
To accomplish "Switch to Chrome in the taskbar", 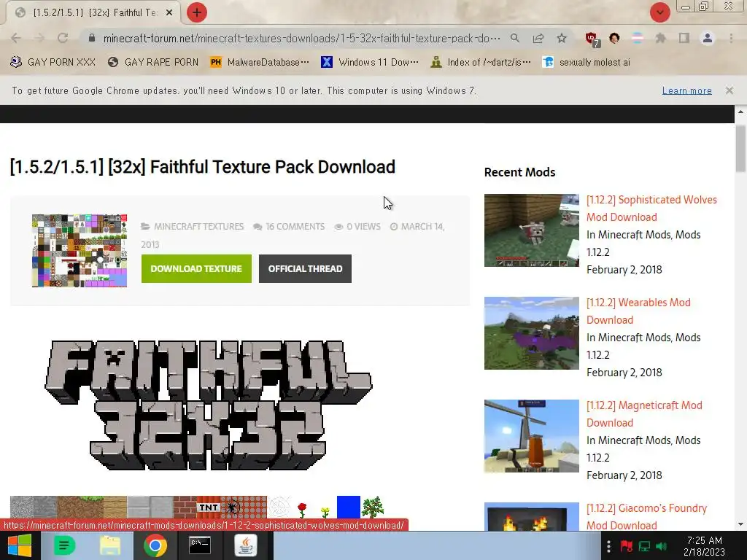I will point(155,545).
